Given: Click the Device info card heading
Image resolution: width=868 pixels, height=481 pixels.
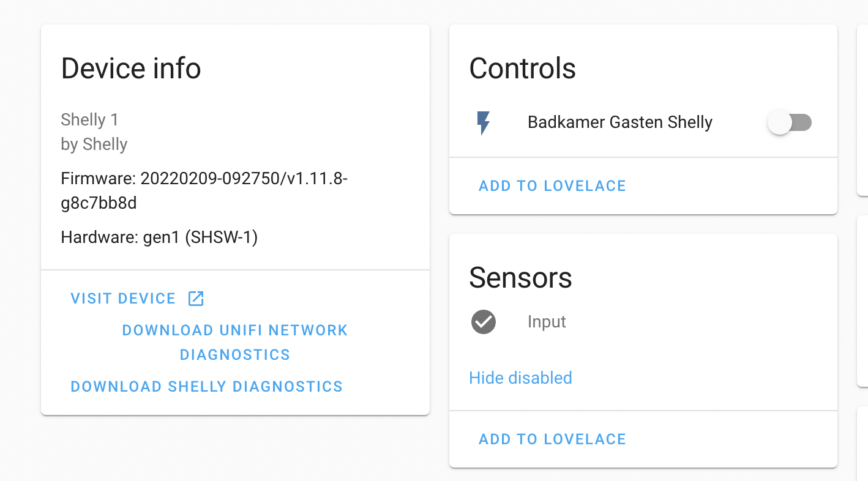Looking at the screenshot, I should [130, 68].
